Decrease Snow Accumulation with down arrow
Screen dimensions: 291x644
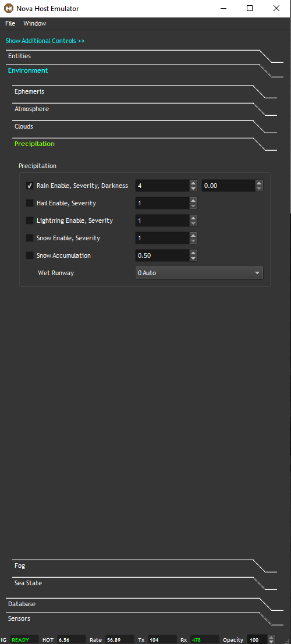(193, 258)
